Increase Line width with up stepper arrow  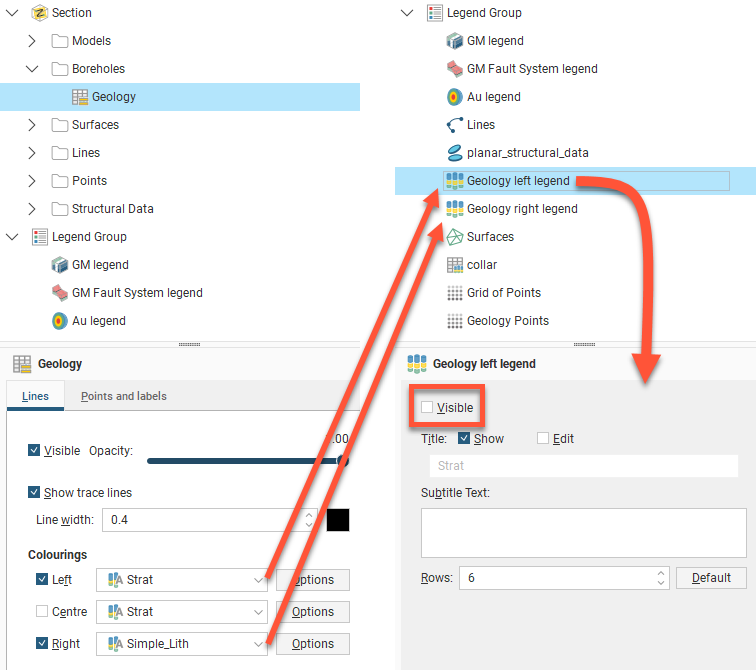(309, 515)
